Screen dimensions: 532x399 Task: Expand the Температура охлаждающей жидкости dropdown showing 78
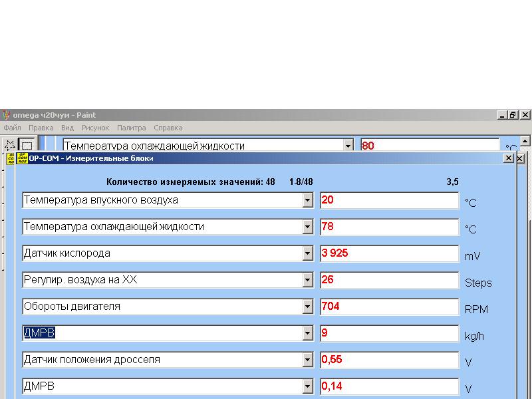coord(307,227)
